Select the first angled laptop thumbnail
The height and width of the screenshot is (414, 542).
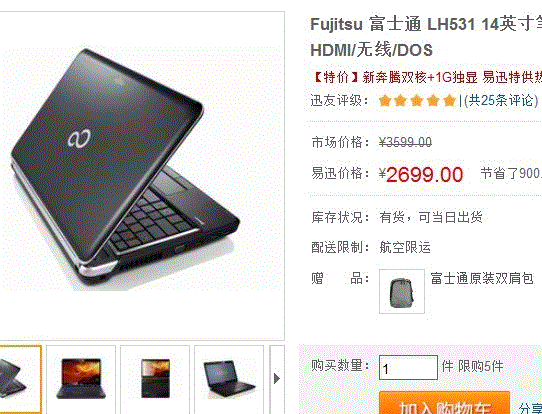click(x=20, y=379)
